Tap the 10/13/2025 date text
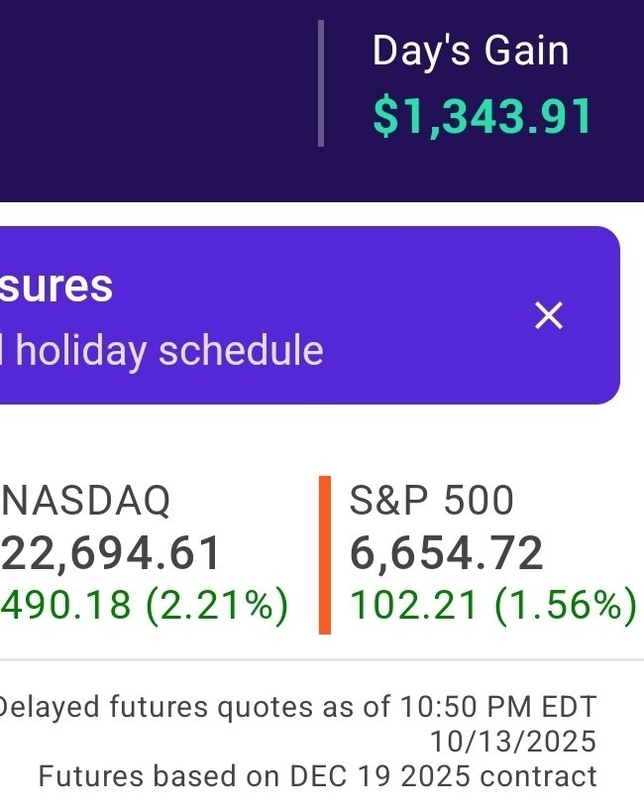 tap(513, 741)
